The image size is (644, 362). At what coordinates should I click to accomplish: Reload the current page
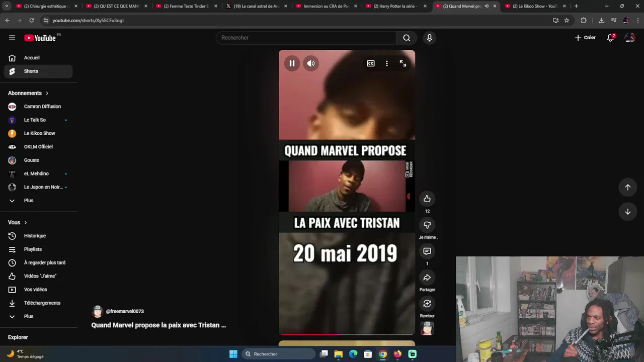point(31,20)
